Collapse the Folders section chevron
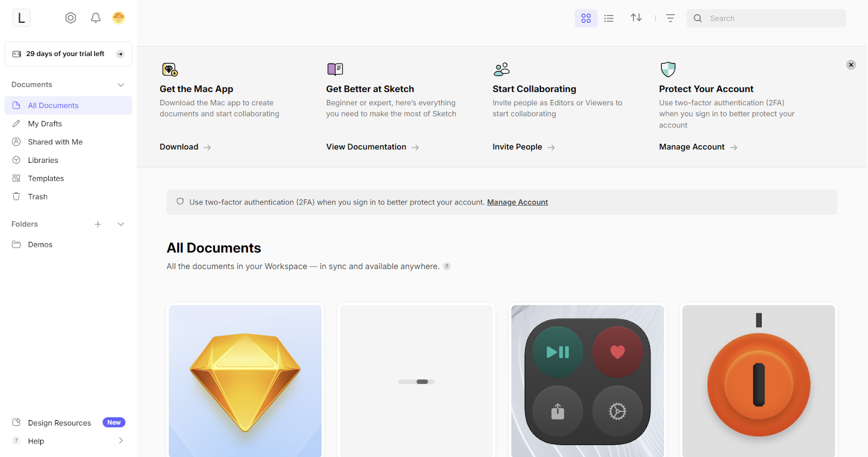This screenshot has height=457, width=868. [120, 224]
